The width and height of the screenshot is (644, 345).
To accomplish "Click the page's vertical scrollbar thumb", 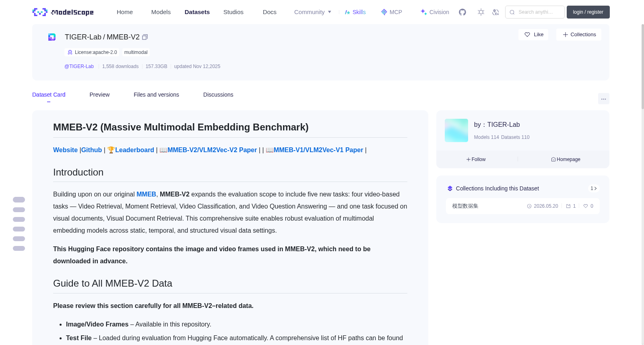I will coord(642,66).
